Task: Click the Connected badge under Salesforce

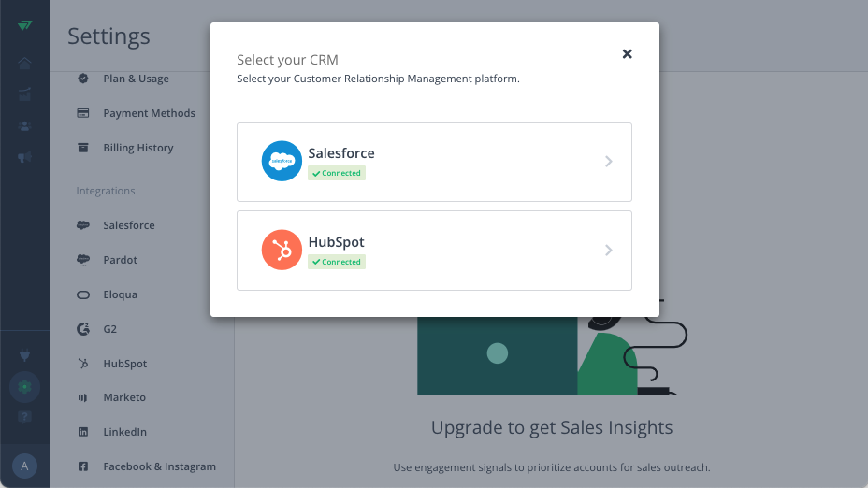Action: (337, 173)
